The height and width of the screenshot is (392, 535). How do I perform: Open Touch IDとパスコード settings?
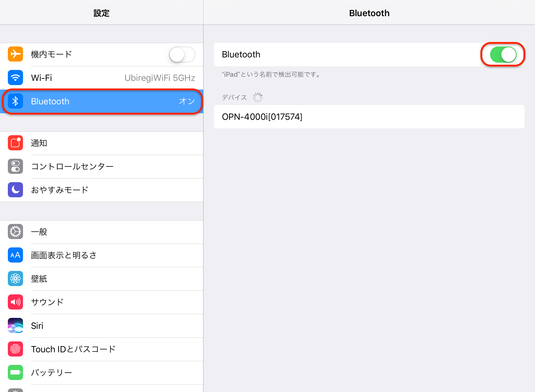tap(102, 349)
